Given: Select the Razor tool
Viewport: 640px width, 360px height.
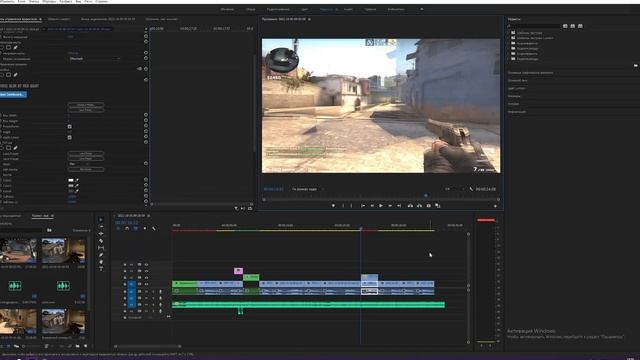Looking at the screenshot, I should (x=101, y=241).
